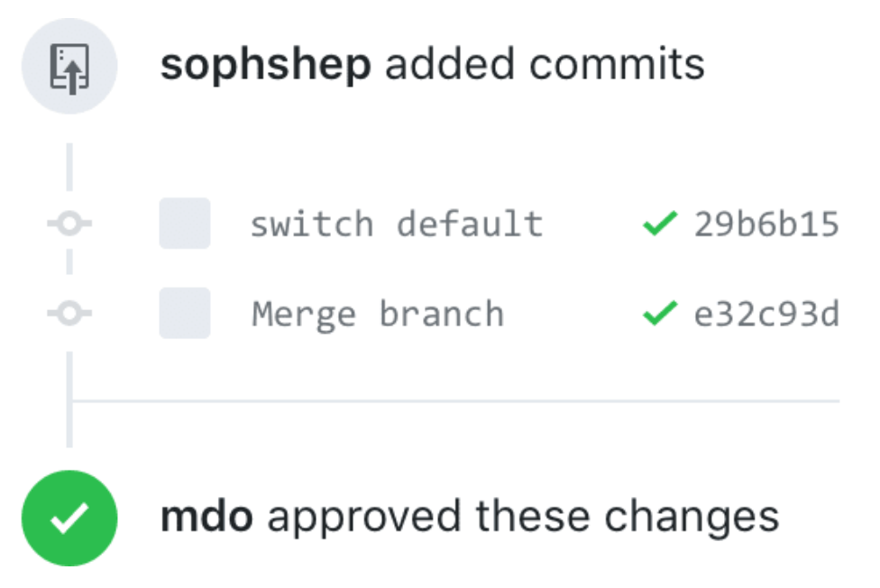View commit with SHA 29b6b15
The image size is (880, 588).
[x=766, y=224]
